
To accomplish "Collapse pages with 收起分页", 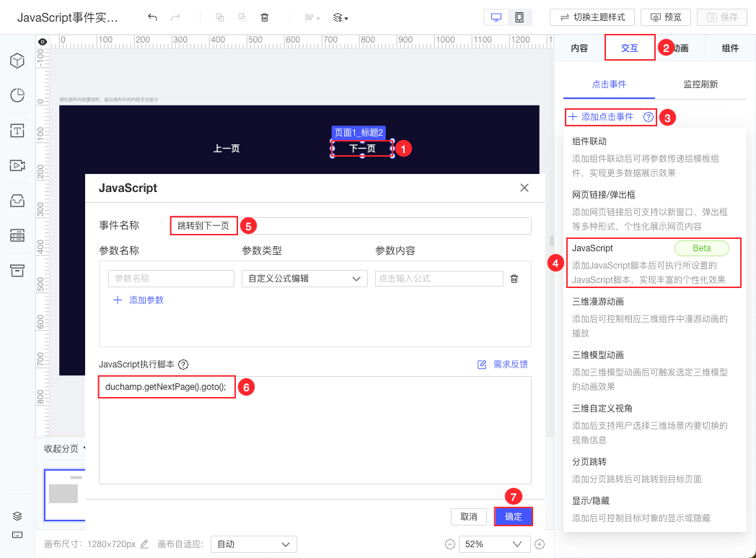I will pyautogui.click(x=64, y=448).
